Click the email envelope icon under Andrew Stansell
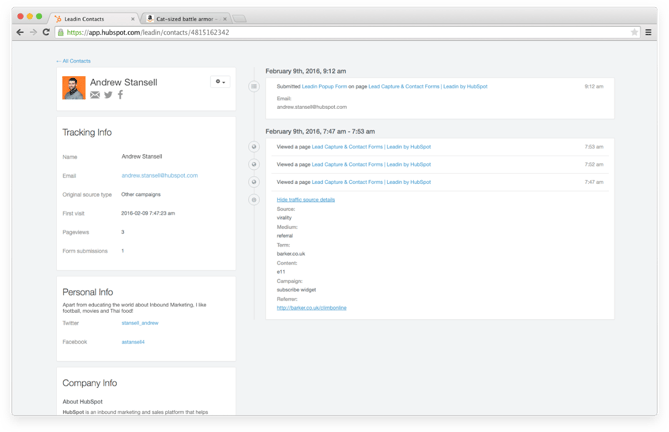 [95, 95]
